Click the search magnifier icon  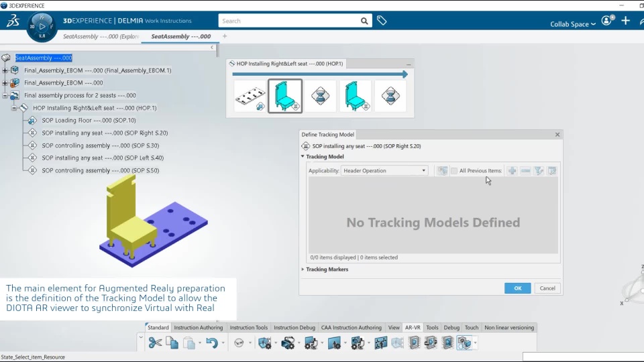[x=364, y=21]
